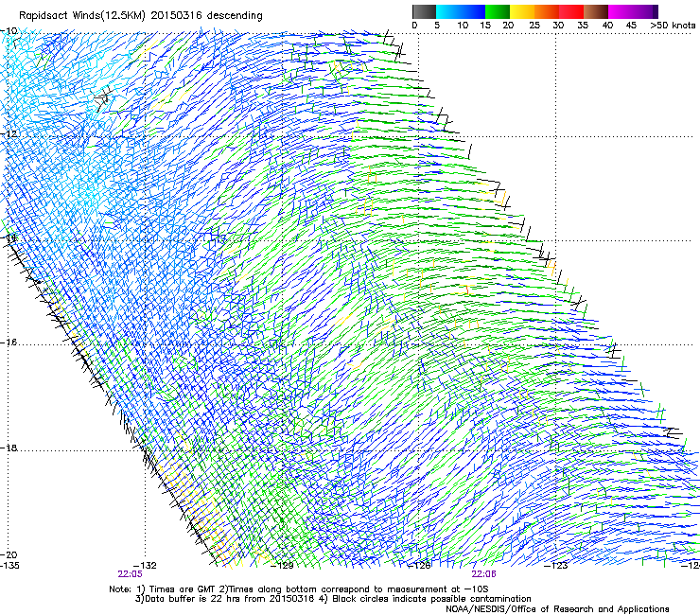Click the legend label '10'

pyautogui.click(x=463, y=26)
